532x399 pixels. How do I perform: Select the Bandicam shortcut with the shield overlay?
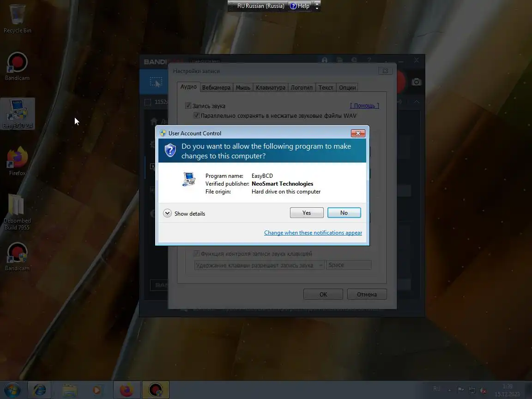[x=17, y=257]
